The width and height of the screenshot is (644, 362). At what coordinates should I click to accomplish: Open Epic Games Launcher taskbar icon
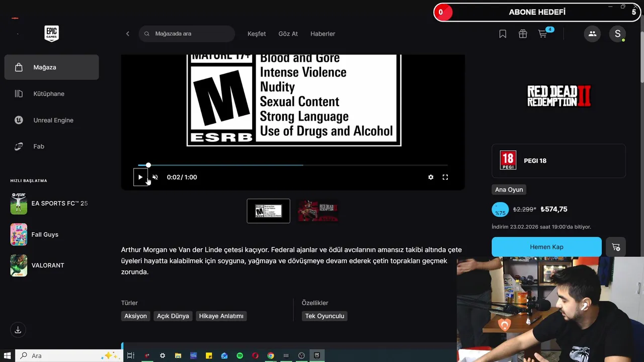317,355
